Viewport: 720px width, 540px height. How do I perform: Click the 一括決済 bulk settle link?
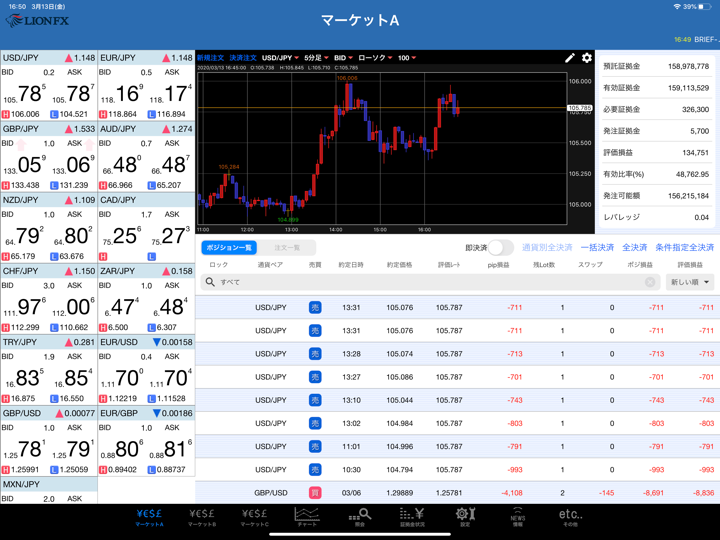click(597, 247)
